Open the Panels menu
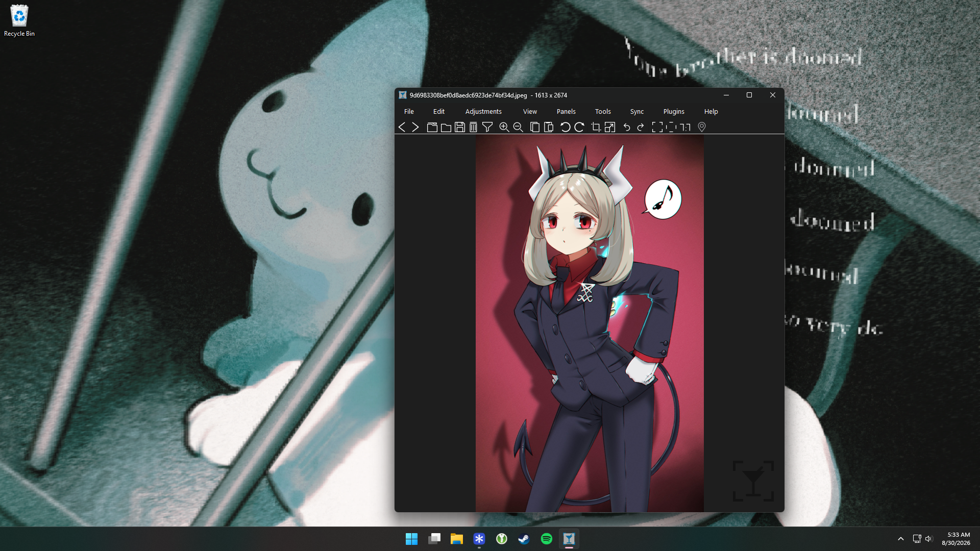Image resolution: width=980 pixels, height=551 pixels. [x=566, y=111]
